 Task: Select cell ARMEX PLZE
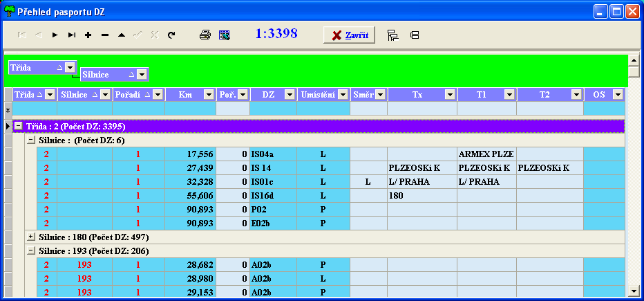(x=486, y=154)
